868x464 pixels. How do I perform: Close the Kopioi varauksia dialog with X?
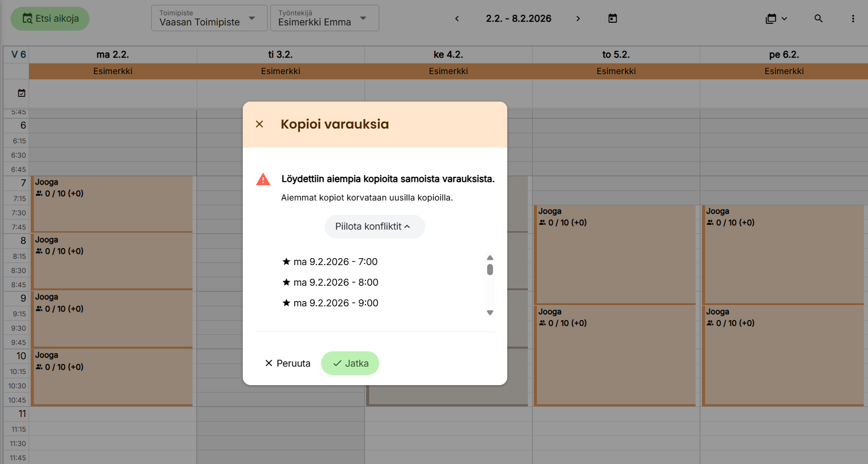[x=259, y=124]
